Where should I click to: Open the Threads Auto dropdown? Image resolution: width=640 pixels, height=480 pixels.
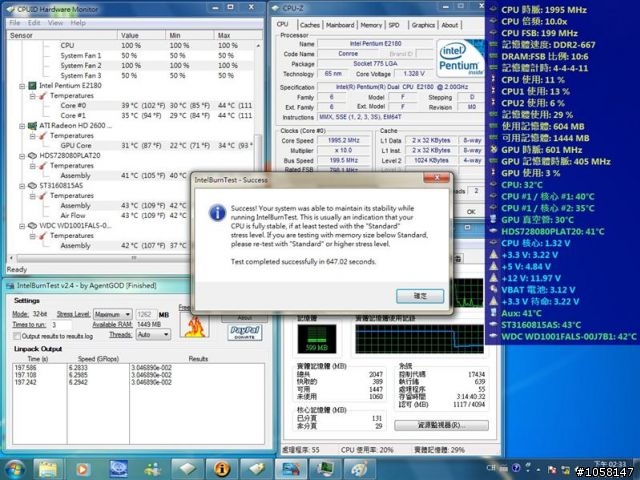(153, 335)
